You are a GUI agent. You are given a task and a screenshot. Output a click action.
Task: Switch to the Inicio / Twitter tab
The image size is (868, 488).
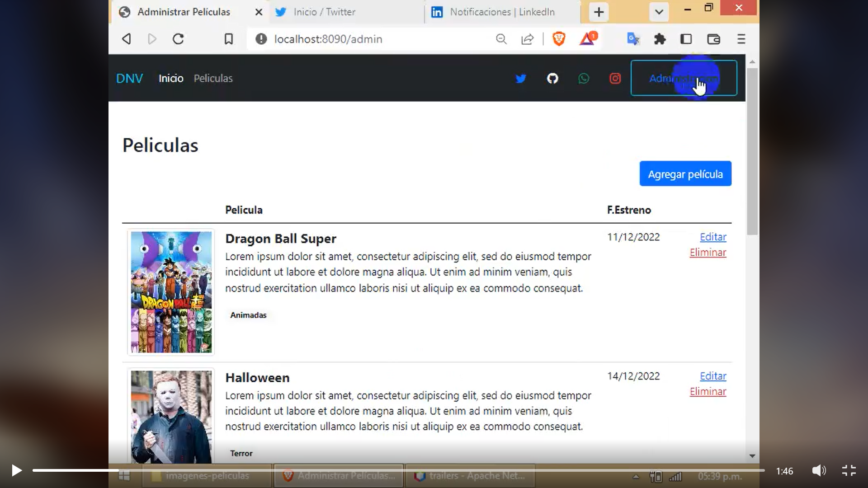point(324,12)
